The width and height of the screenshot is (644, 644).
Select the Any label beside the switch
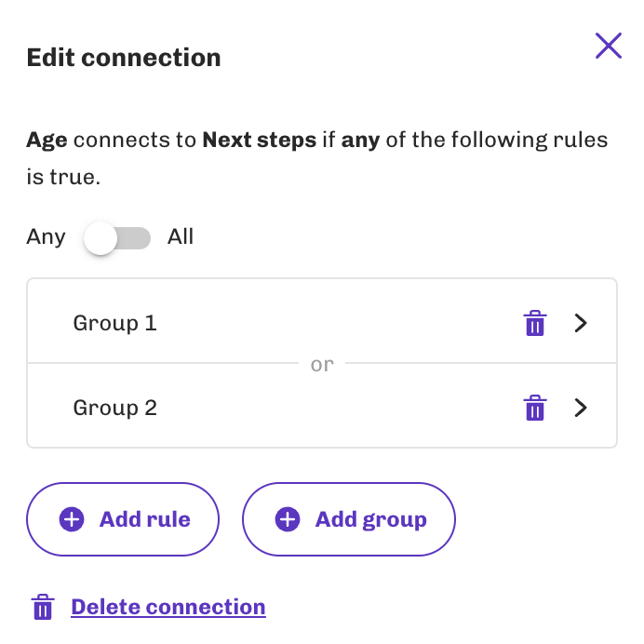[46, 237]
